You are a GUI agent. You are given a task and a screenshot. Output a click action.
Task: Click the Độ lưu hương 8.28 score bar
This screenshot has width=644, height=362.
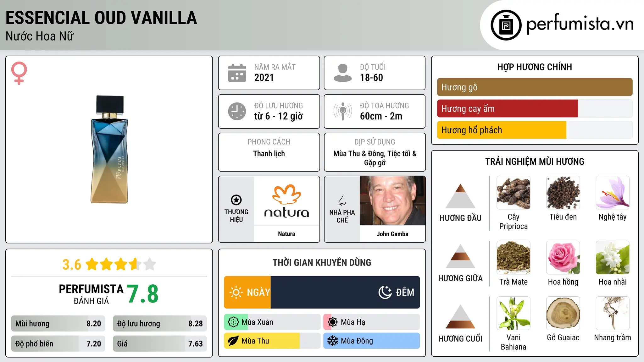(x=160, y=323)
